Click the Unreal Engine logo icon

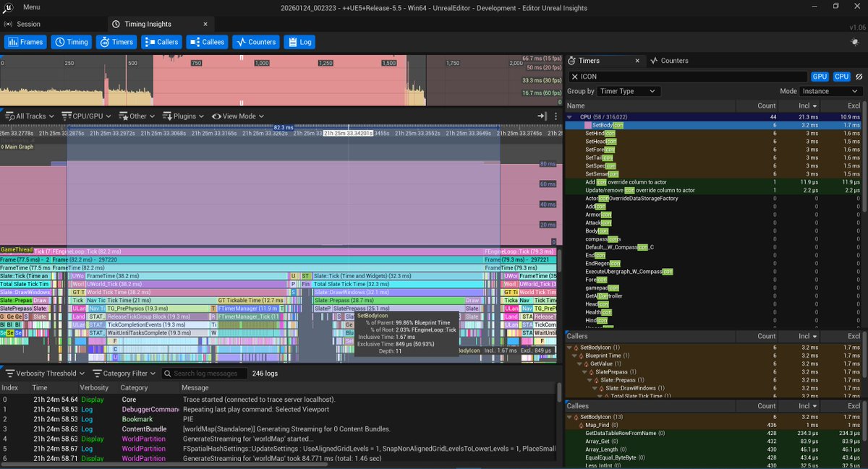pyautogui.click(x=9, y=7)
